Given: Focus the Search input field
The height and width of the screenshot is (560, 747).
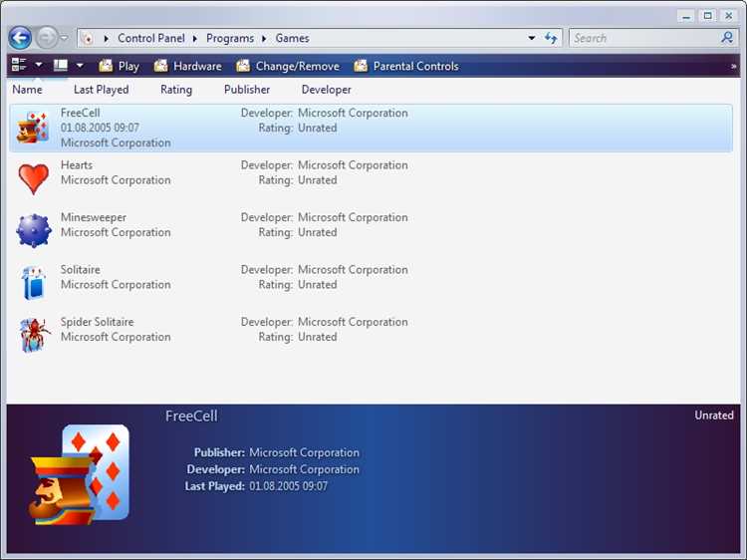Looking at the screenshot, I should click(645, 38).
